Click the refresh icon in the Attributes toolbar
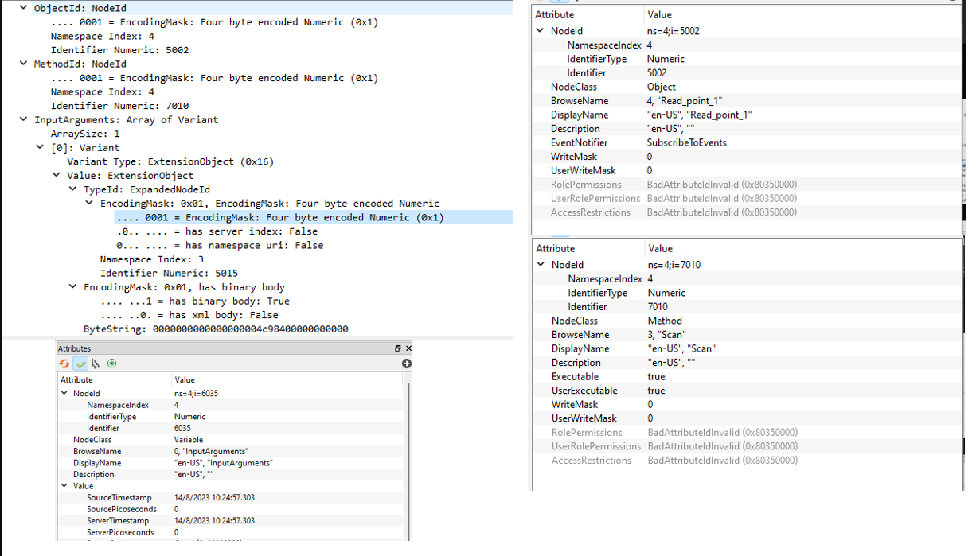This screenshot has height=556, width=980. [x=64, y=363]
